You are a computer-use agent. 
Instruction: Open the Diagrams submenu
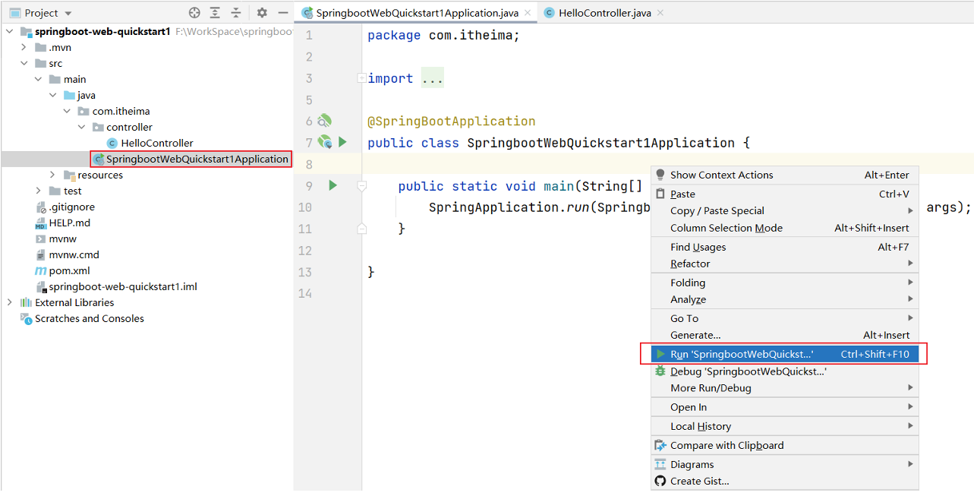(784, 464)
